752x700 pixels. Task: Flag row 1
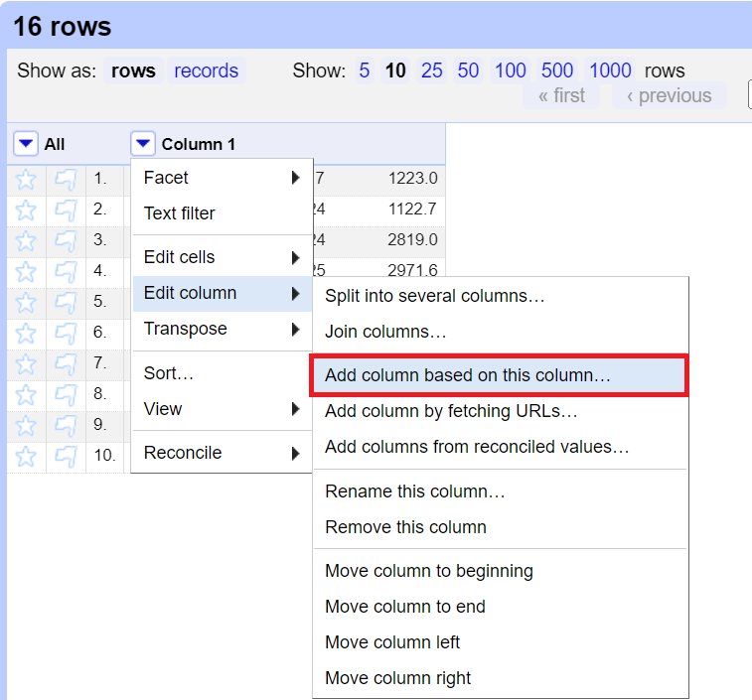coord(66,180)
